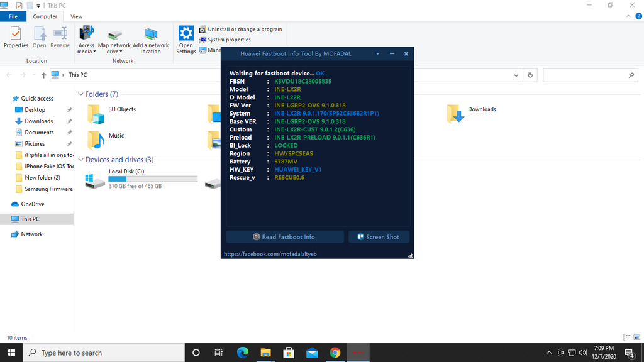Click the Open ribbon icon

pyautogui.click(x=40, y=37)
